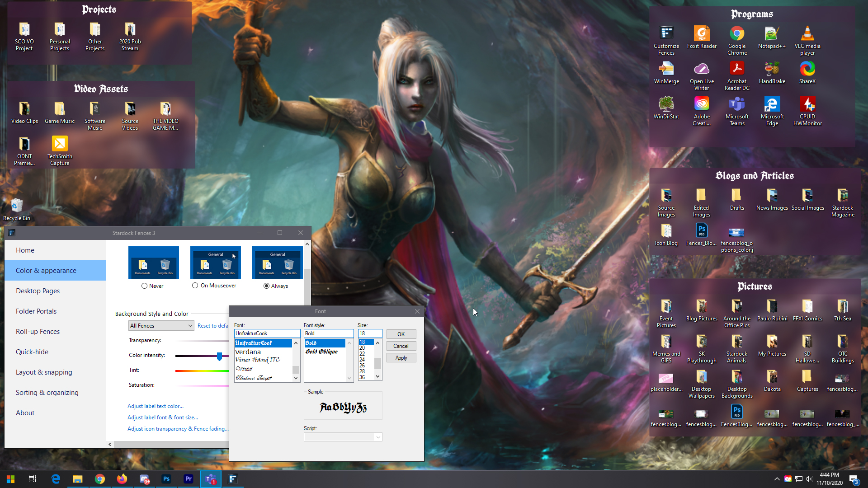Viewport: 868px width, 488px height.
Task: Select Color & appearance section
Action: click(x=55, y=271)
